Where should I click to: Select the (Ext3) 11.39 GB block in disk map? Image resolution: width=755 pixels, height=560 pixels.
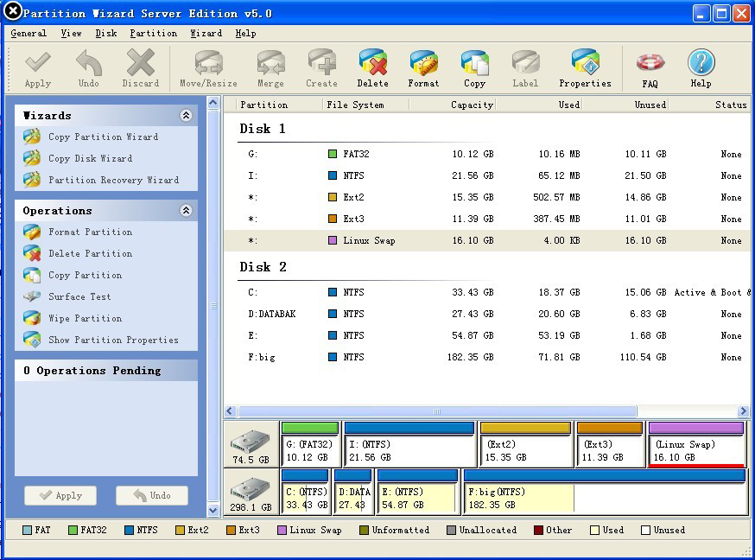pyautogui.click(x=610, y=444)
